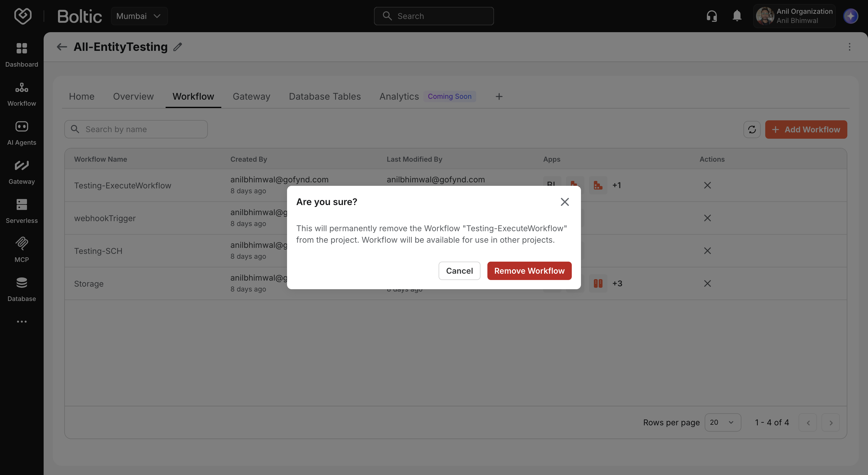Click the blue sparkle assistant icon
This screenshot has height=475, width=868.
850,16
